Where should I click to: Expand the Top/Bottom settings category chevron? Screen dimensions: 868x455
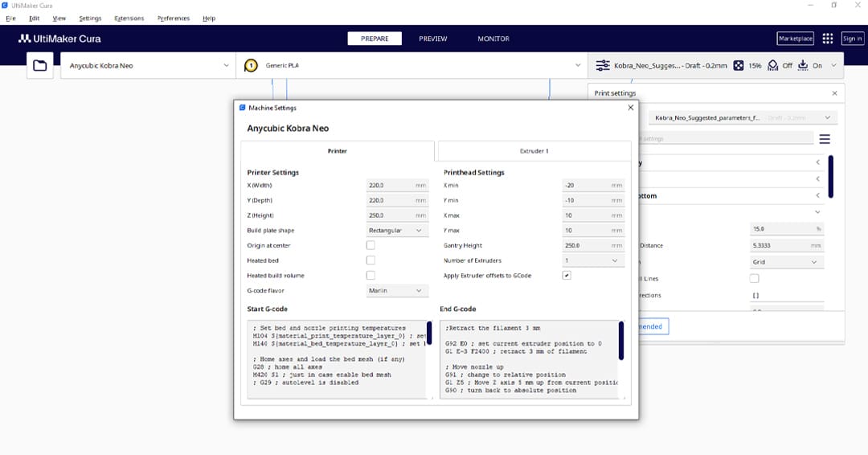(817, 195)
